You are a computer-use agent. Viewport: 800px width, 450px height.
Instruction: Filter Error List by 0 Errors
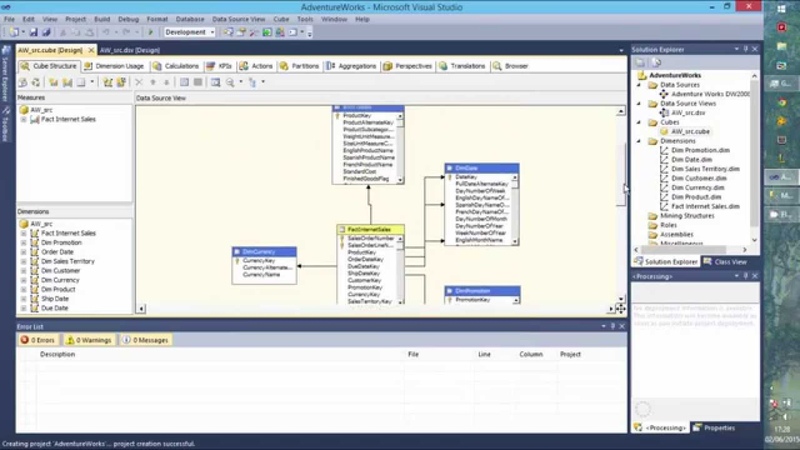37,340
